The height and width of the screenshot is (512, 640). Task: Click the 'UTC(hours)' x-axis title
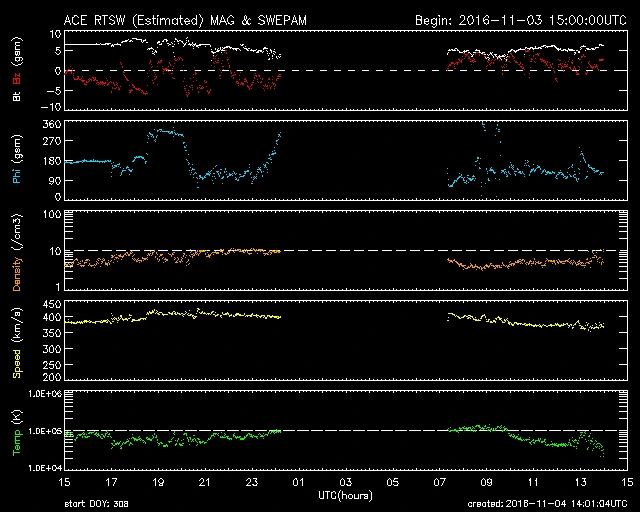(x=345, y=495)
